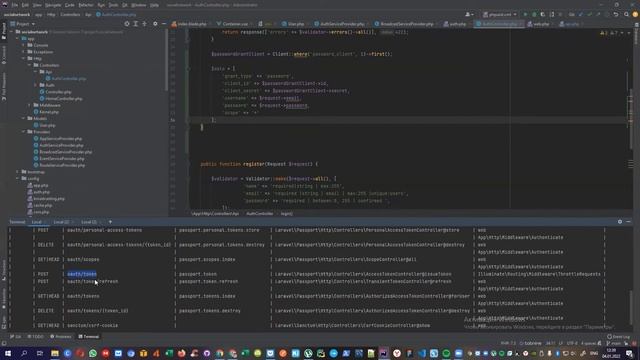The width and height of the screenshot is (640, 360).
Task: Select HomeController.php in project tree
Action: pos(61,98)
